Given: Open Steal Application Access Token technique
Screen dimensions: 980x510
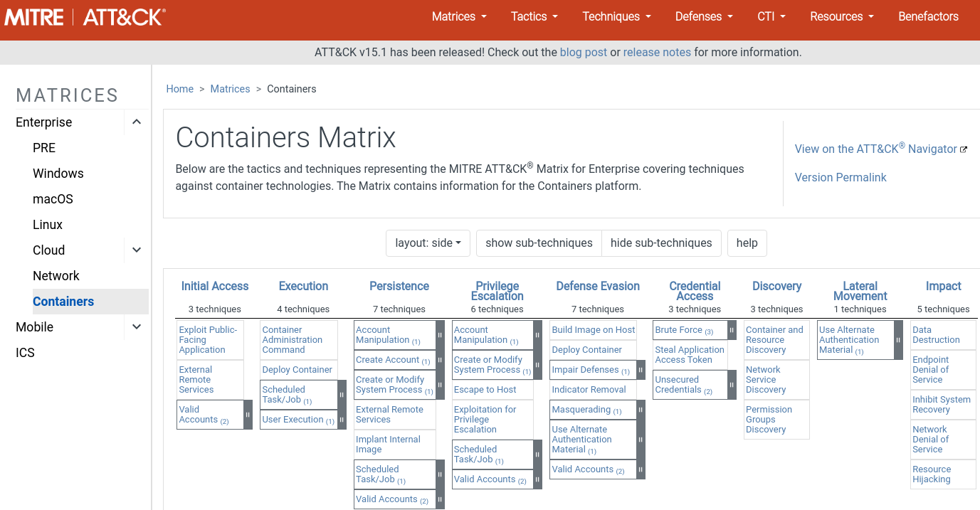Looking at the screenshot, I should point(690,355).
